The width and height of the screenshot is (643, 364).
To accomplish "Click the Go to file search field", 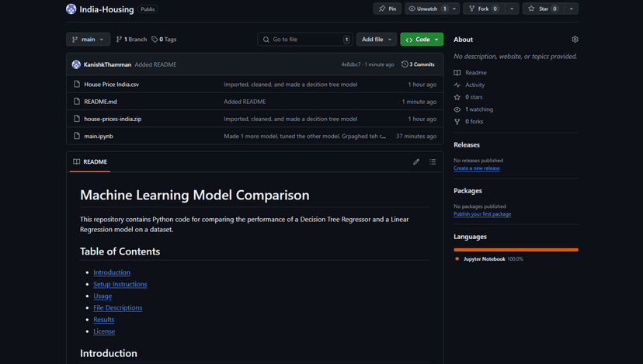I will 303,40.
